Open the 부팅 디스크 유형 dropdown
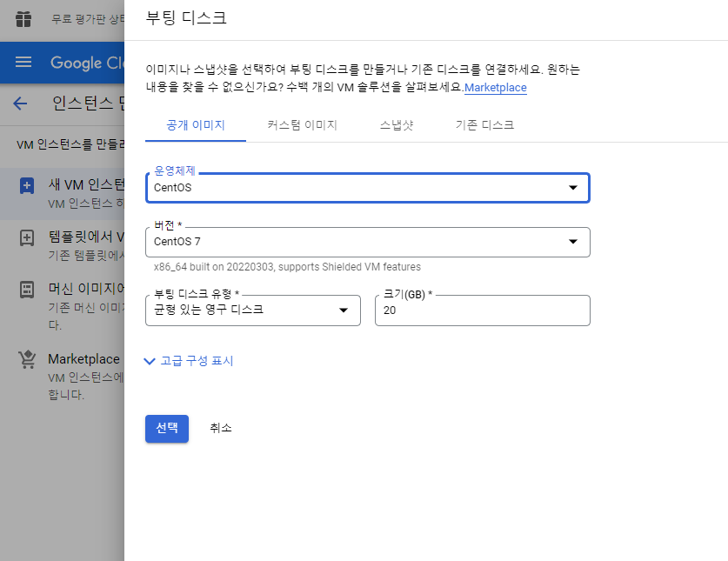Screen dimensions: 728x561 pos(252,311)
